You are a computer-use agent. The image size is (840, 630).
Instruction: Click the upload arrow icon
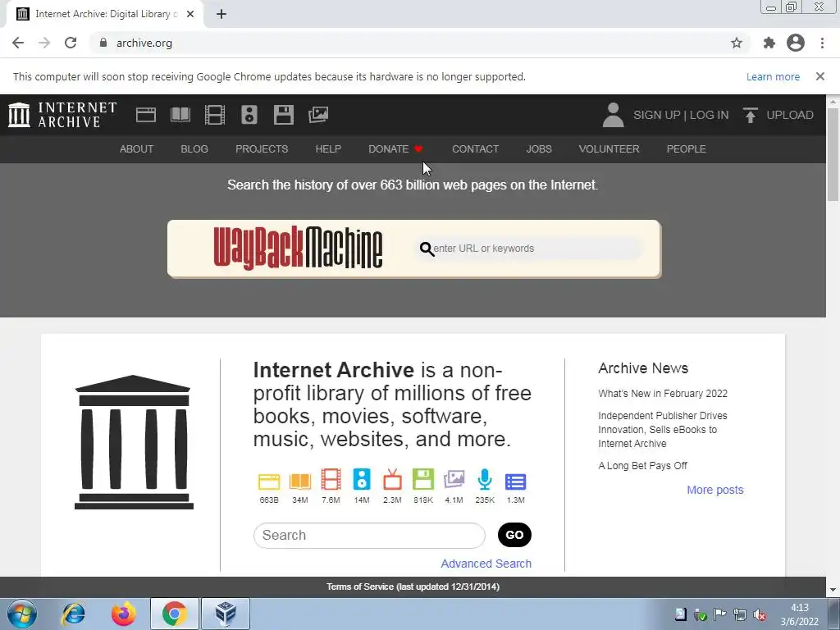tap(751, 115)
